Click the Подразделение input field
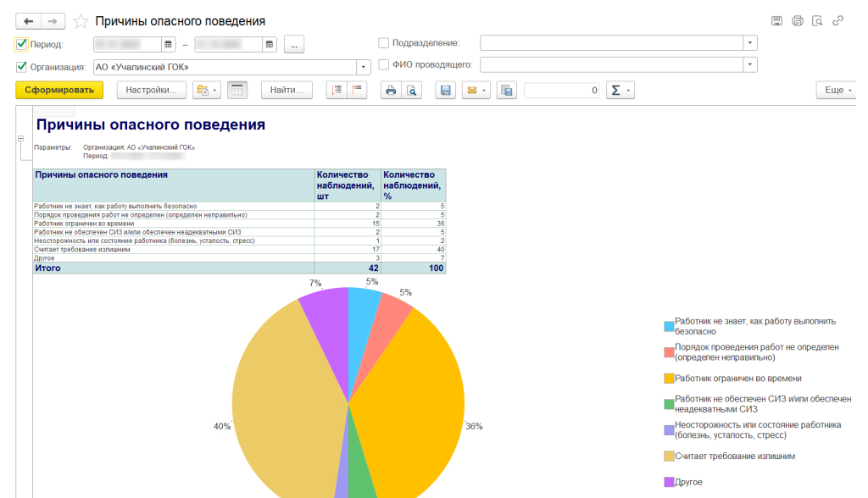 (x=610, y=42)
